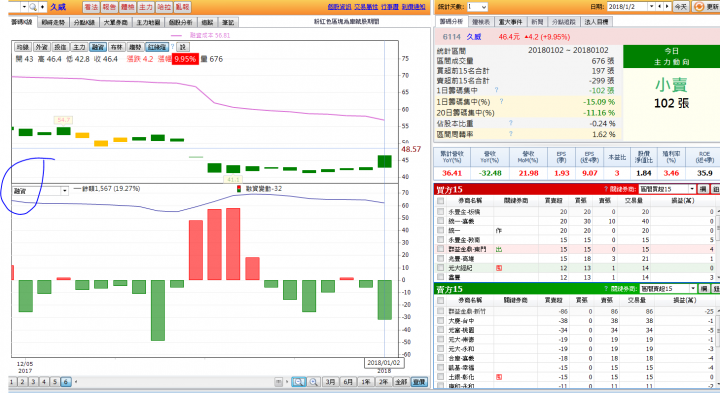Tick the checkbox for 群益金鼎-新竹
720x393 pixels.
point(441,311)
